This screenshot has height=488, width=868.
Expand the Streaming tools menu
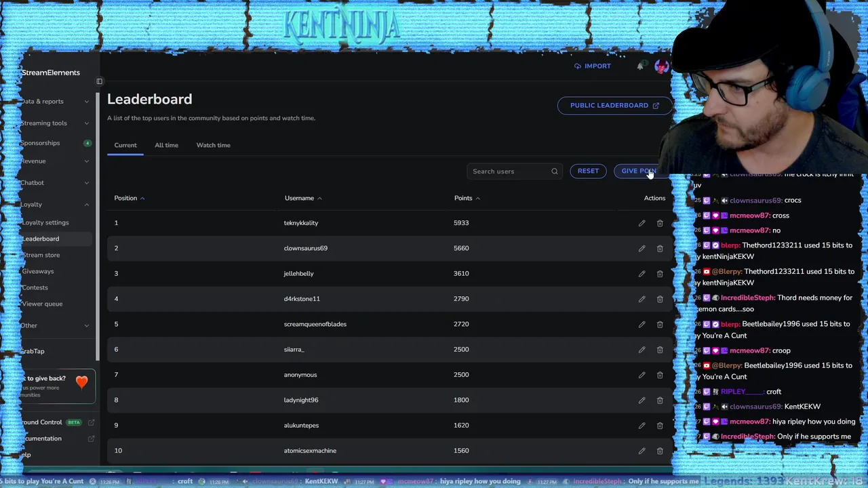(x=55, y=123)
